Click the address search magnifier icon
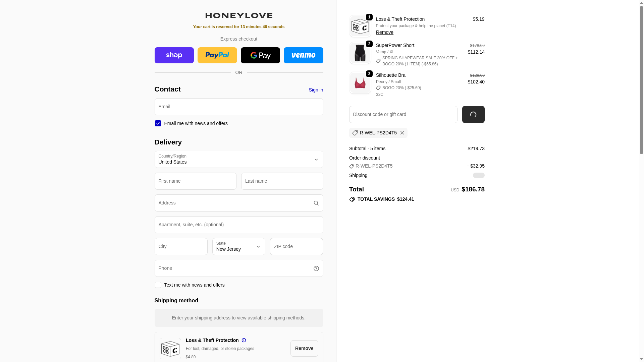Viewport: 644px width, 362px height. (316, 203)
